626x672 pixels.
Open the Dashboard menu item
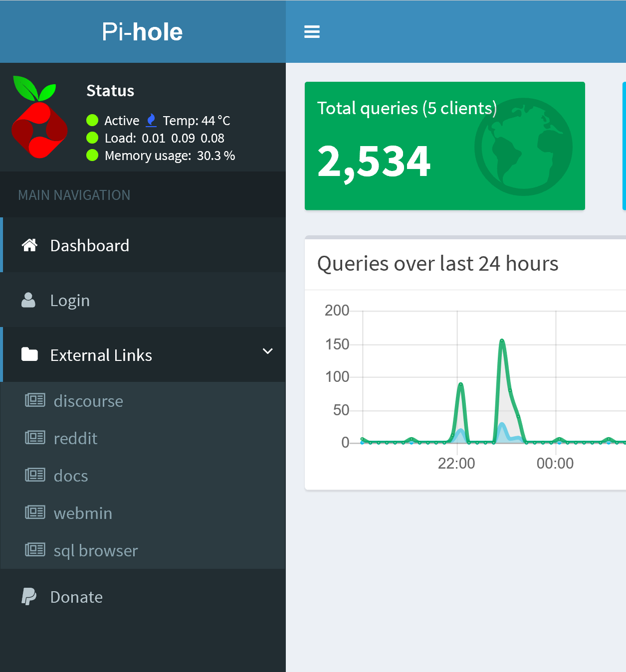[x=90, y=246]
